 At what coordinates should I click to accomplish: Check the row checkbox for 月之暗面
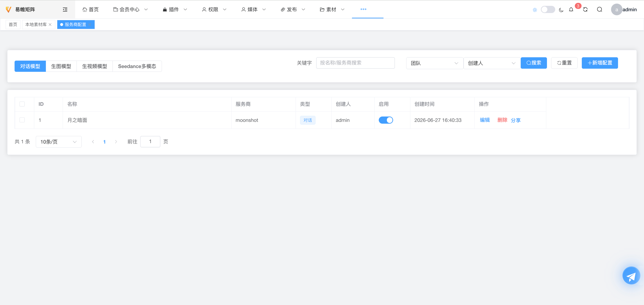[x=22, y=120]
